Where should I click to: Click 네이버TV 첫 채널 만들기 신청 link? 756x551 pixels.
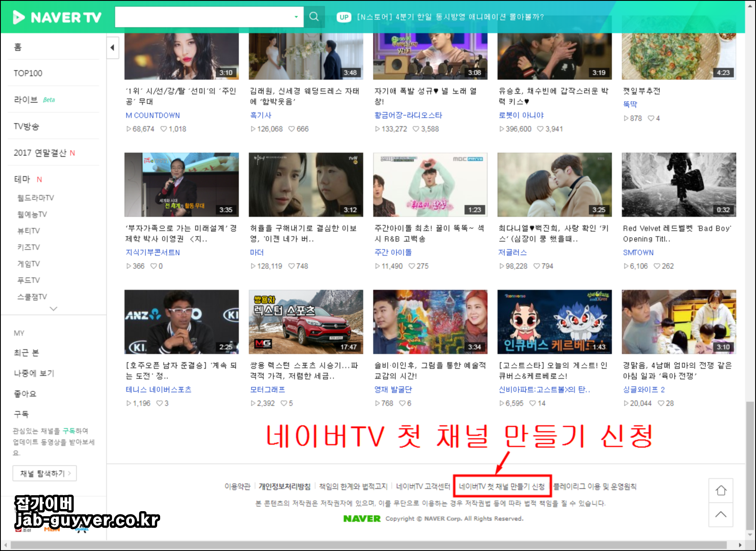pyautogui.click(x=502, y=486)
